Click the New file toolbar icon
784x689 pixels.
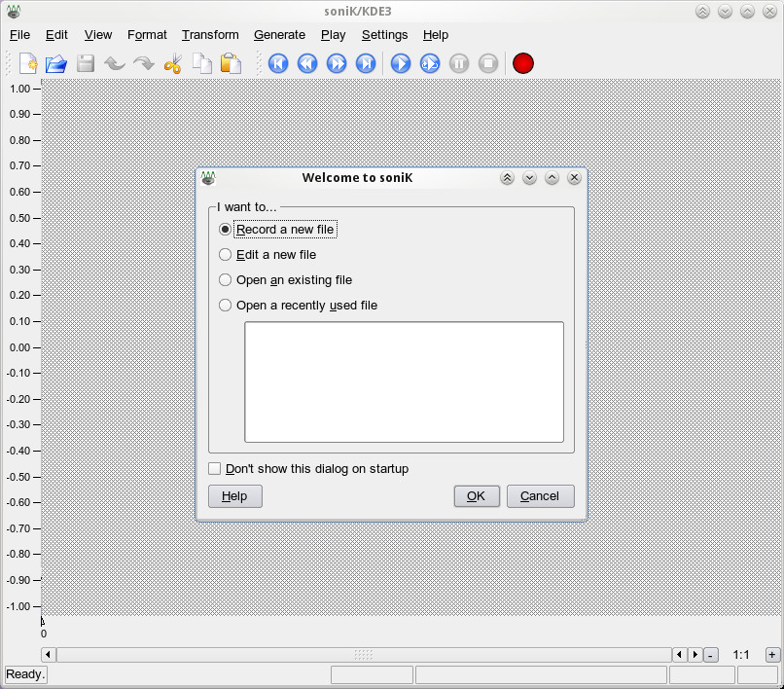tap(28, 63)
